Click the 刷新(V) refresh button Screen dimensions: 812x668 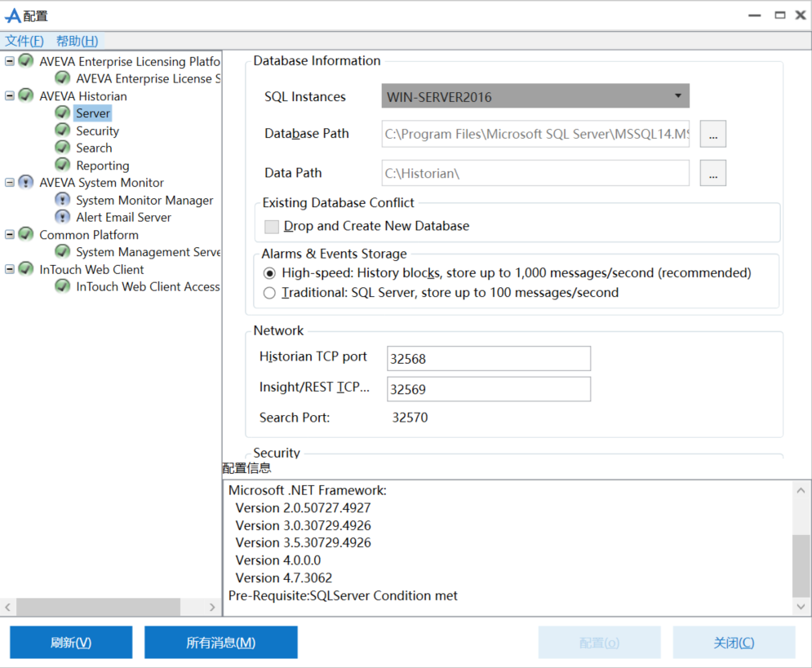click(71, 643)
